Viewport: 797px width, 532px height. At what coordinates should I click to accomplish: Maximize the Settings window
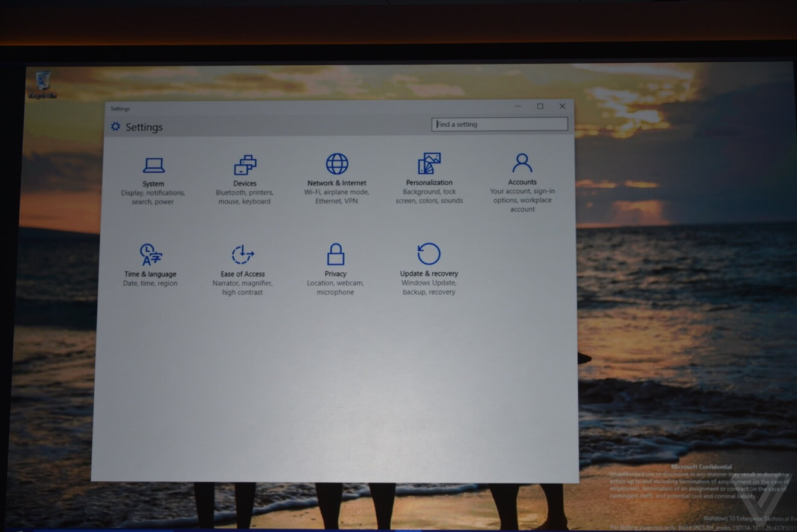coord(539,106)
